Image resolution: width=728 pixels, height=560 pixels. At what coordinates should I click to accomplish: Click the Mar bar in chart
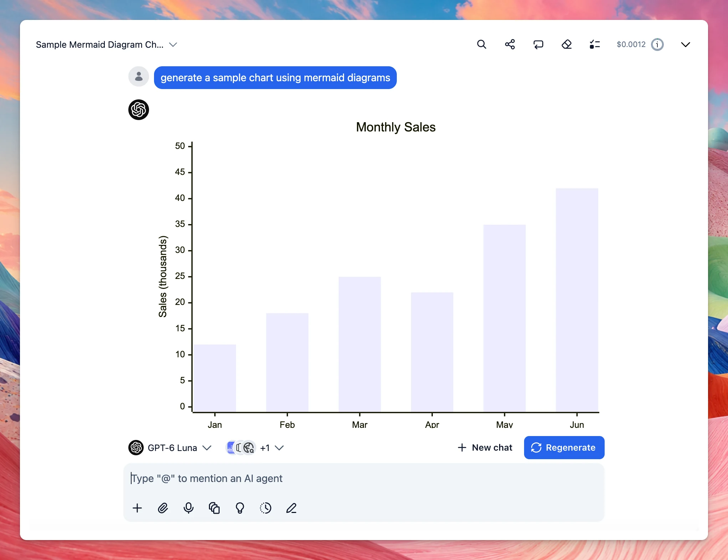click(x=360, y=344)
